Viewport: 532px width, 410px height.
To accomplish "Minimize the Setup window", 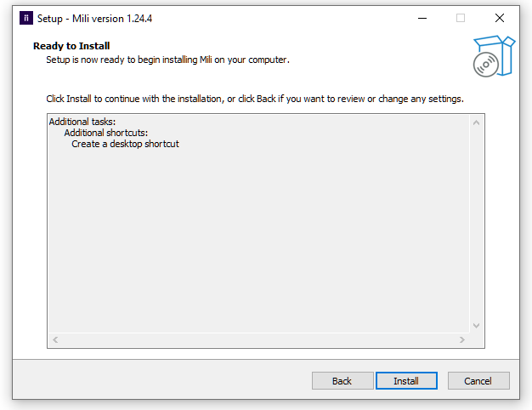I will tap(422, 18).
